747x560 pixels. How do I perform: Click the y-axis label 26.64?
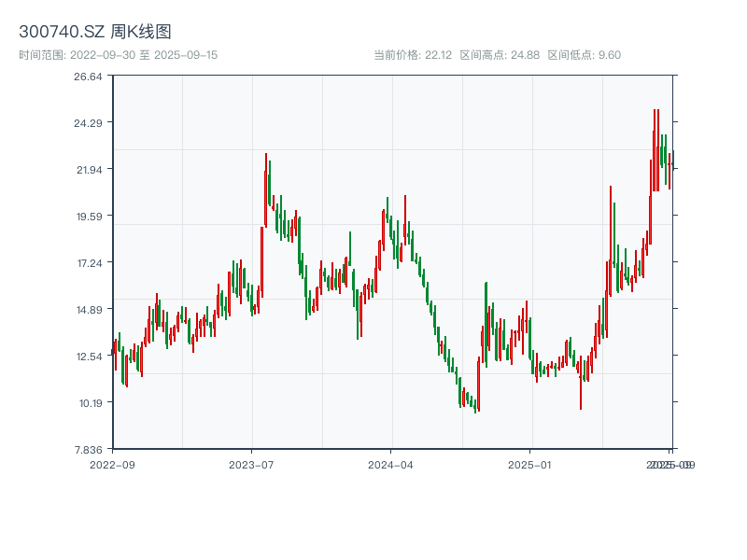pos(88,77)
